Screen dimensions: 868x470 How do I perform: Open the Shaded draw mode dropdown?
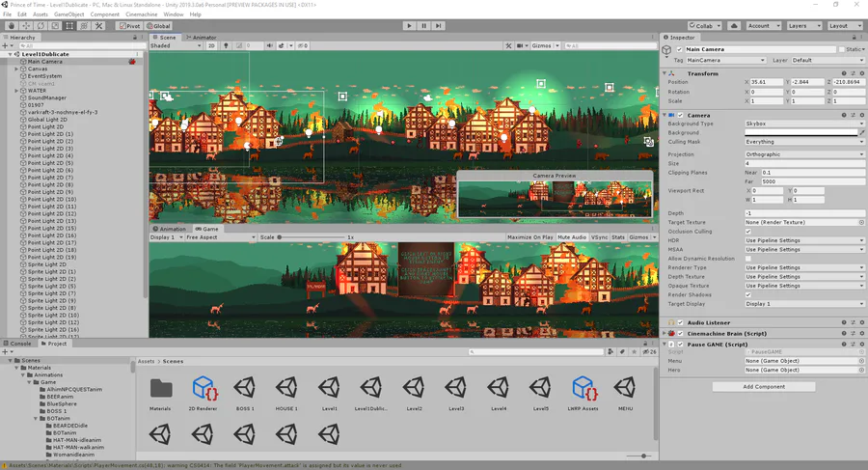pyautogui.click(x=176, y=45)
